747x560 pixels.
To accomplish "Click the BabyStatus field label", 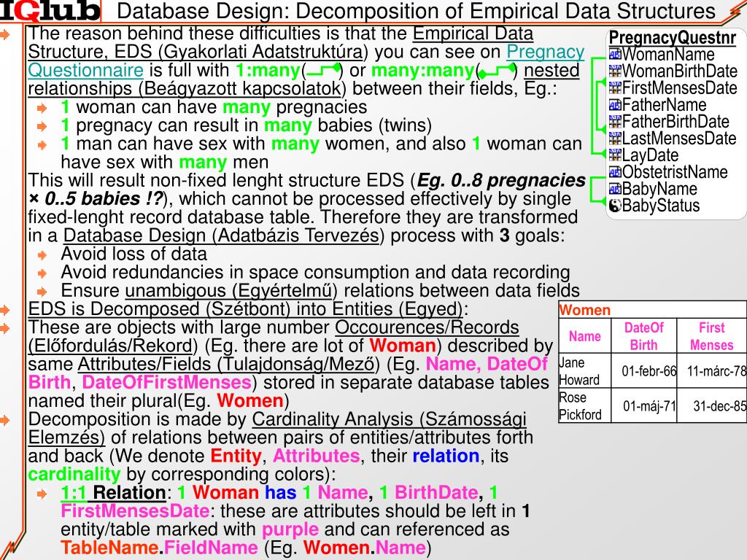I will 661,205.
